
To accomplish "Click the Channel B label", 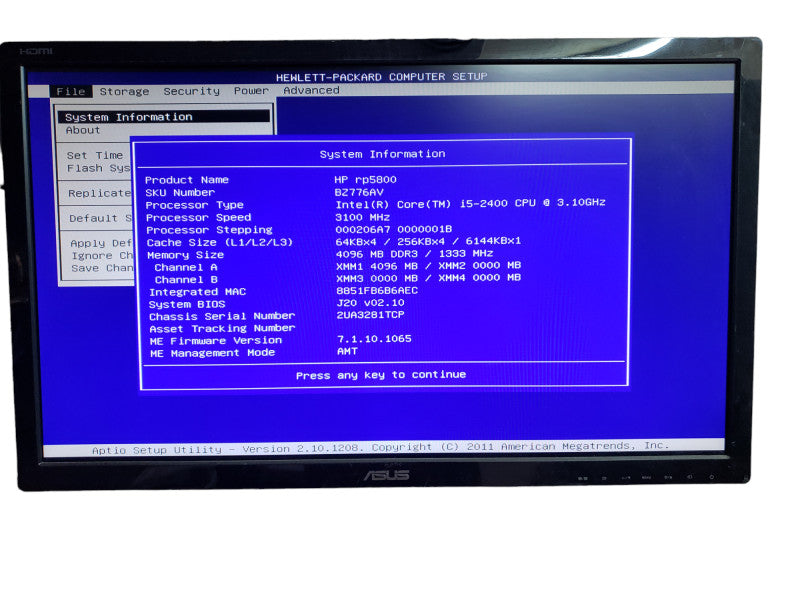I will pos(186,280).
